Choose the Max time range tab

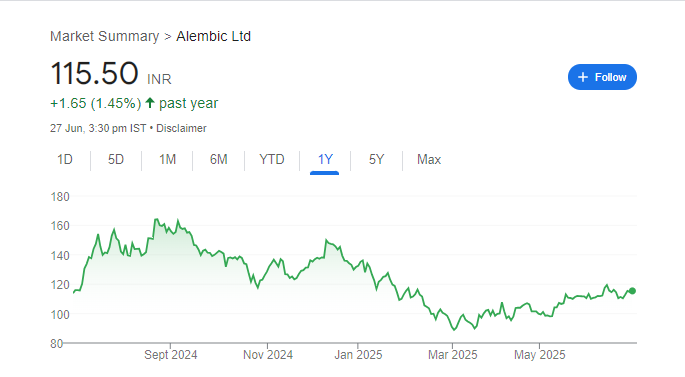point(429,159)
